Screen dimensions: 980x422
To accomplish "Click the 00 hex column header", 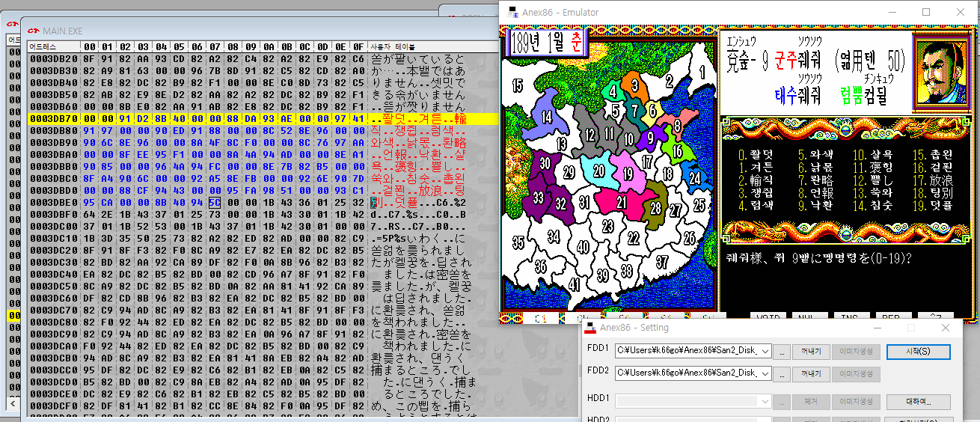I will tap(89, 47).
